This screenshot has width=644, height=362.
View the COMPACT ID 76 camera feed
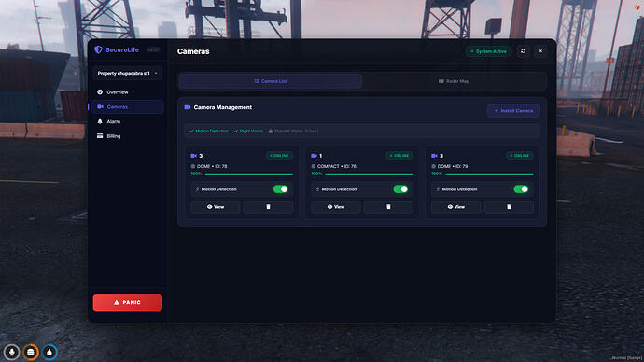[x=336, y=207]
